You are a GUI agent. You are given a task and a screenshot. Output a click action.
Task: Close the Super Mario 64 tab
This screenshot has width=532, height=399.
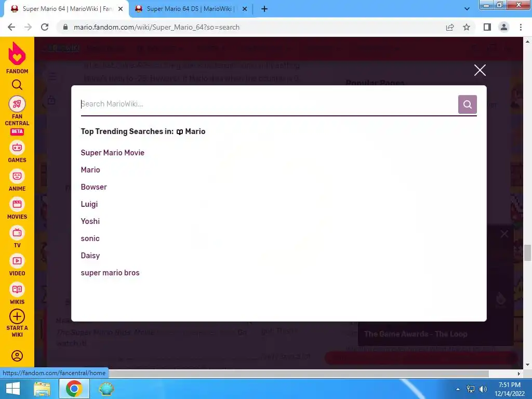pyautogui.click(x=121, y=9)
